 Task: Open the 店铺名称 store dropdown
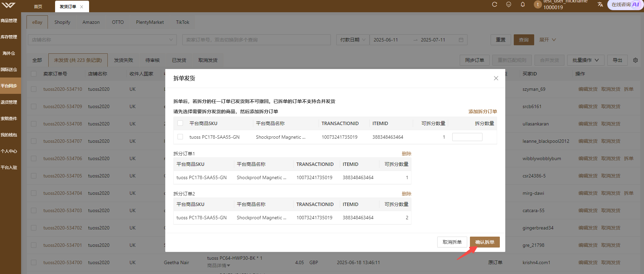click(102, 40)
